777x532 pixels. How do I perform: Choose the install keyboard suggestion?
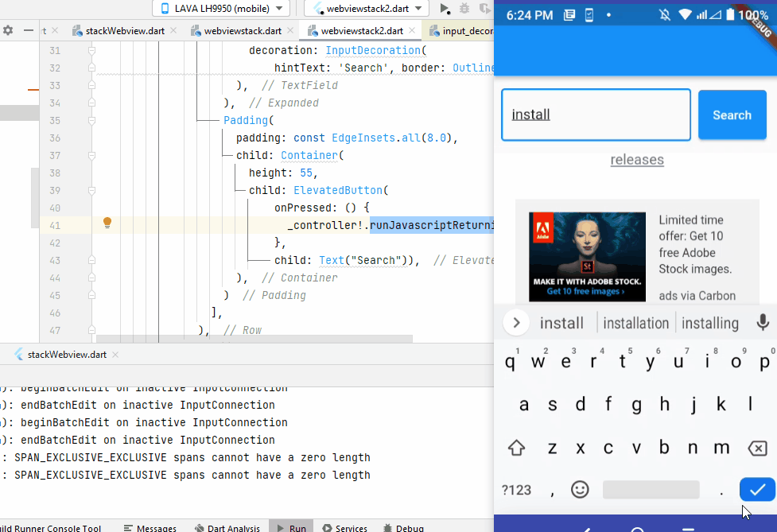click(x=561, y=323)
